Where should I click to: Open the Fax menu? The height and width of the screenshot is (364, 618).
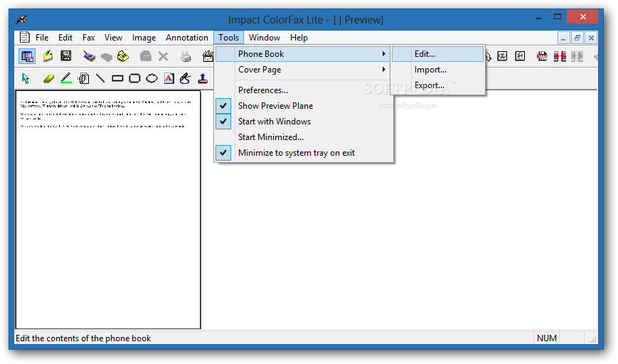tap(89, 38)
